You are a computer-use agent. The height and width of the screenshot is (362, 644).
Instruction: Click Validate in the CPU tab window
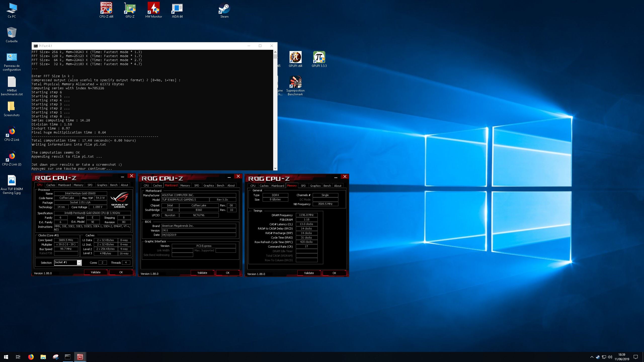[x=96, y=272]
